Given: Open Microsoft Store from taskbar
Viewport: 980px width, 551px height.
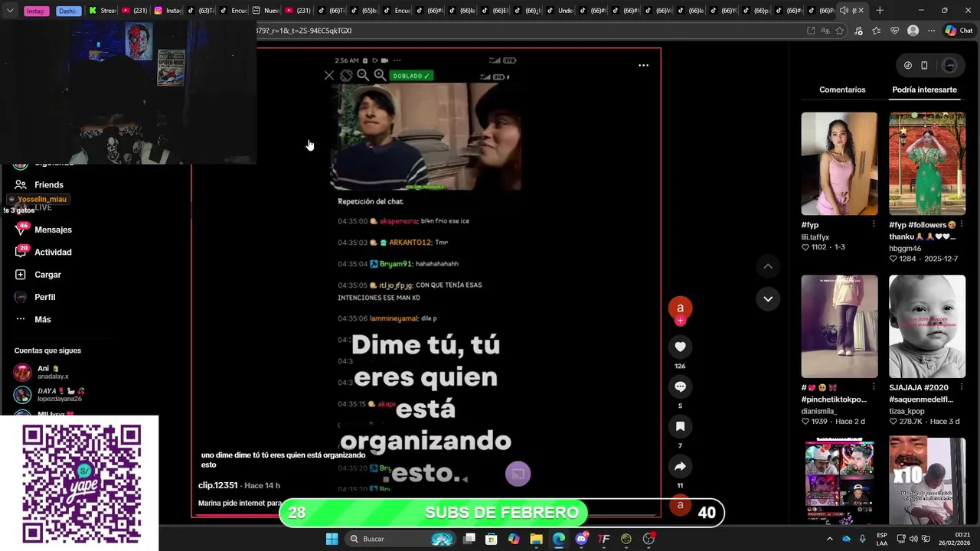Looking at the screenshot, I should pos(492,539).
